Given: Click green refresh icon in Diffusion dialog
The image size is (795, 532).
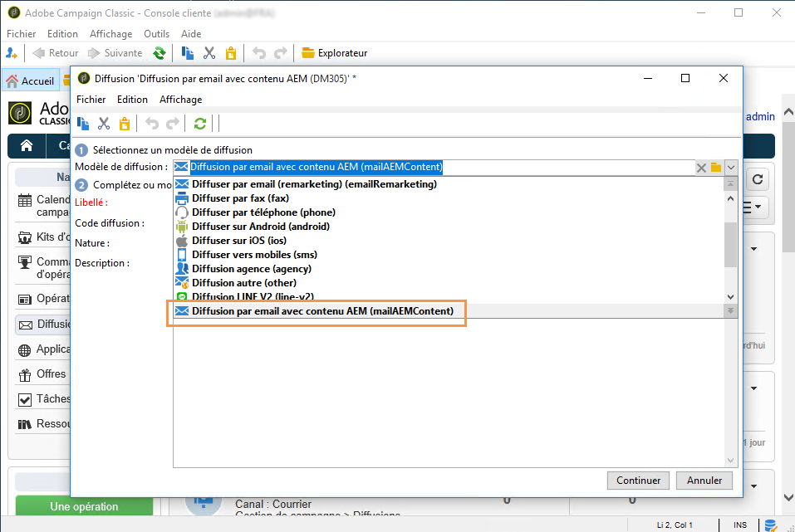Looking at the screenshot, I should [x=199, y=124].
